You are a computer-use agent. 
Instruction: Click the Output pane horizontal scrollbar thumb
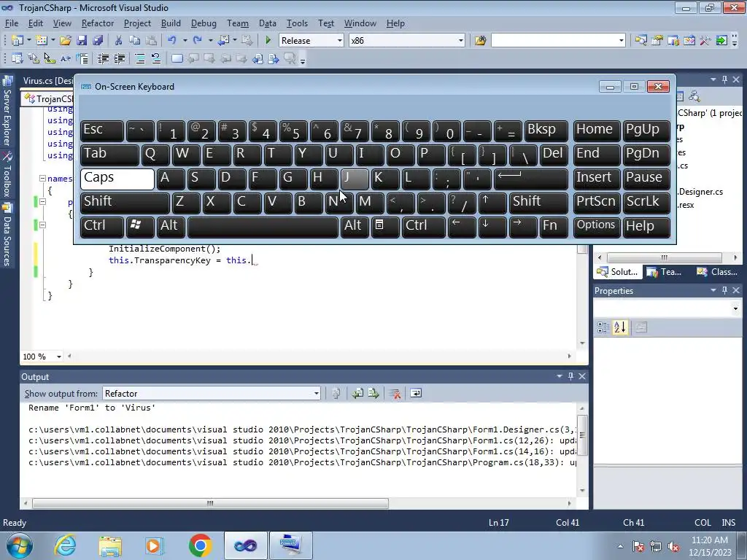coord(210,503)
